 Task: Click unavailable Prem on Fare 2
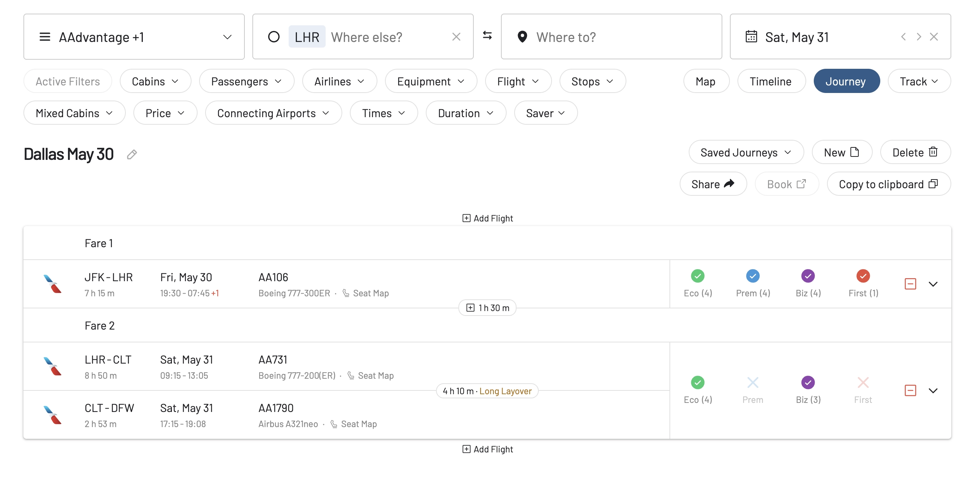tap(753, 389)
